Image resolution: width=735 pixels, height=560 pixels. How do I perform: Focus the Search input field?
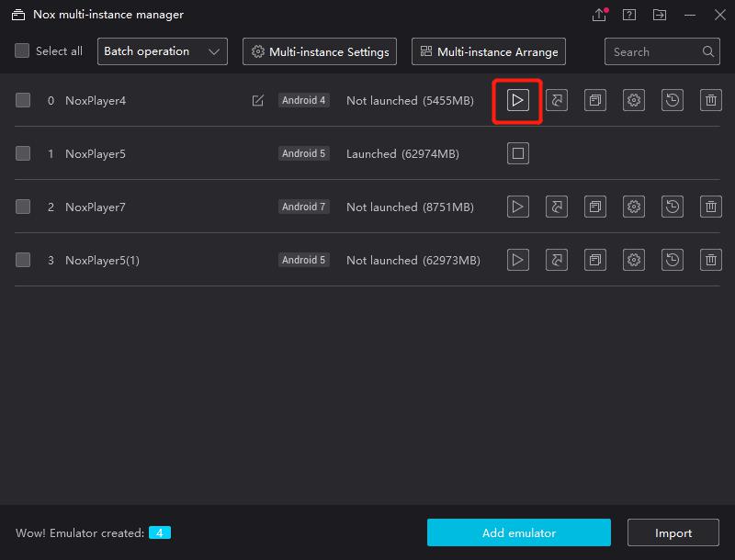[x=661, y=51]
